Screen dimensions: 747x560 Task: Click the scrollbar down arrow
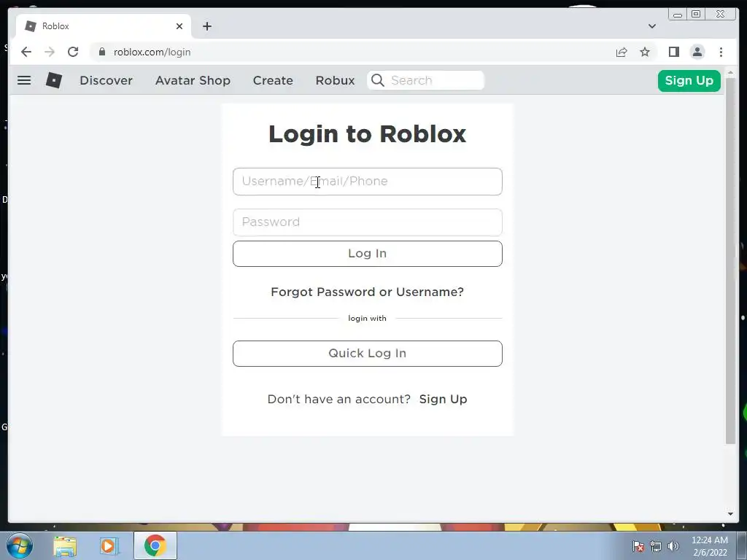click(730, 514)
